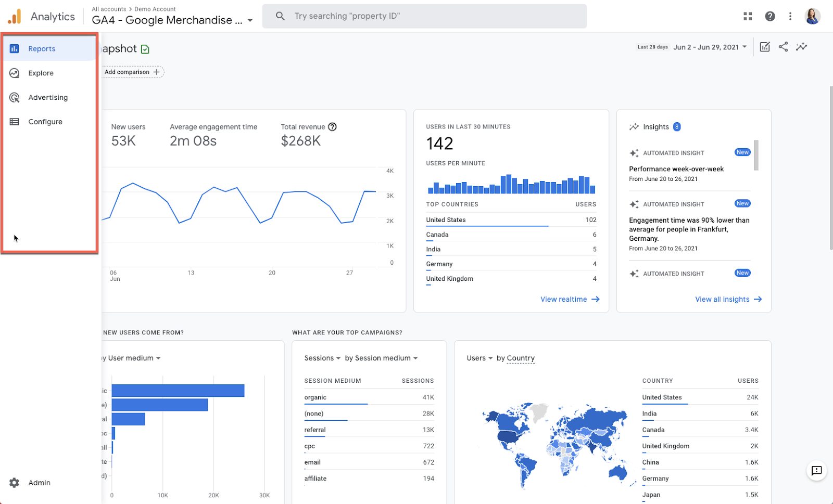This screenshot has height=504, width=833.
Task: Click the Last 28 days label
Action: click(x=653, y=47)
